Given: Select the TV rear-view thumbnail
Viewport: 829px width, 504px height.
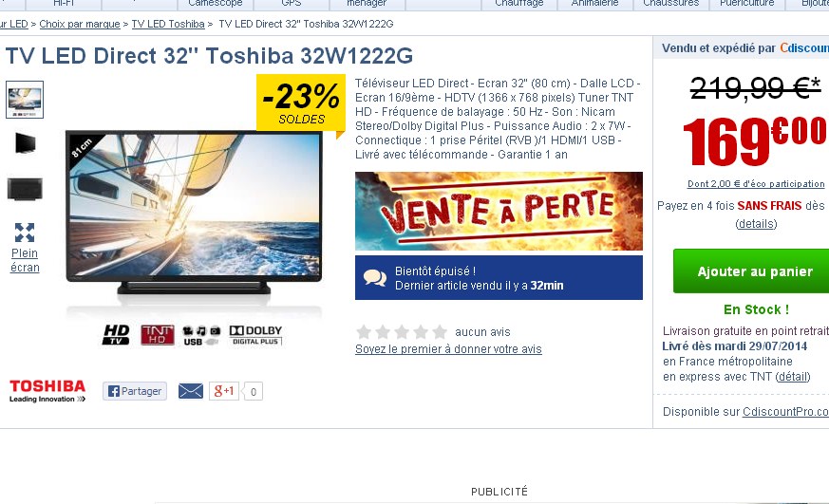Looking at the screenshot, I should 25,189.
